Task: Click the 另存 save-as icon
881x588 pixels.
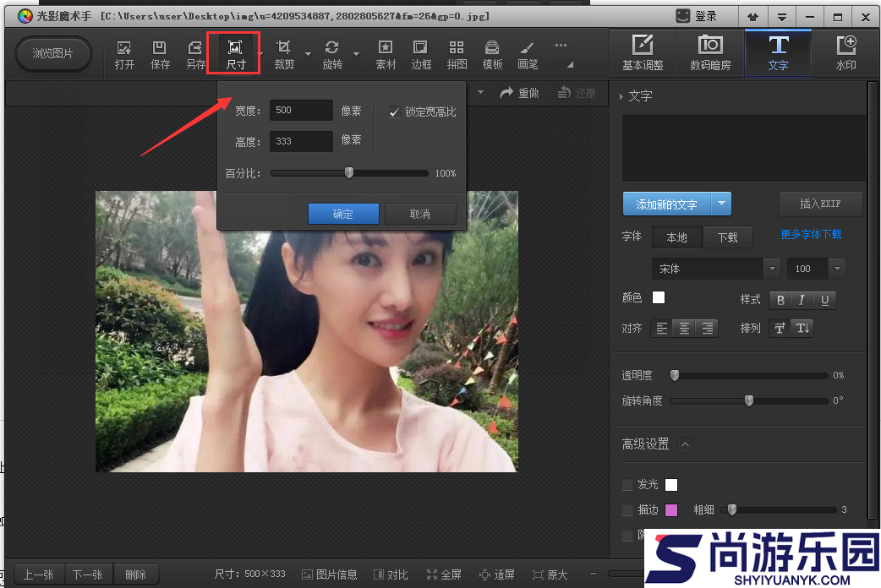Action: [195, 55]
